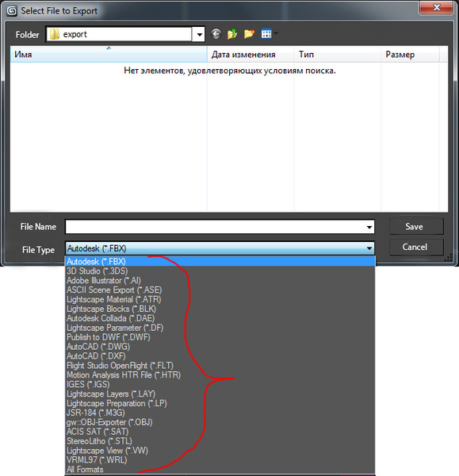
Task: Choose Lightscape Layers (*.LAY)
Action: (220, 393)
